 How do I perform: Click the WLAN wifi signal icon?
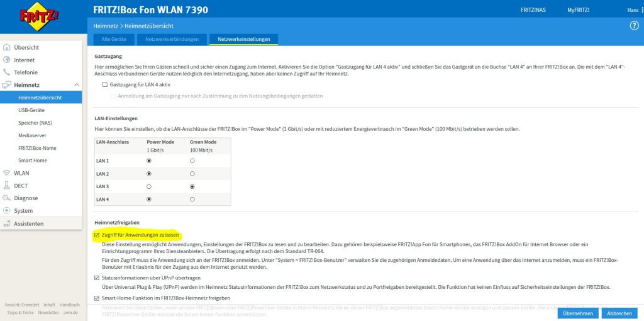7,173
